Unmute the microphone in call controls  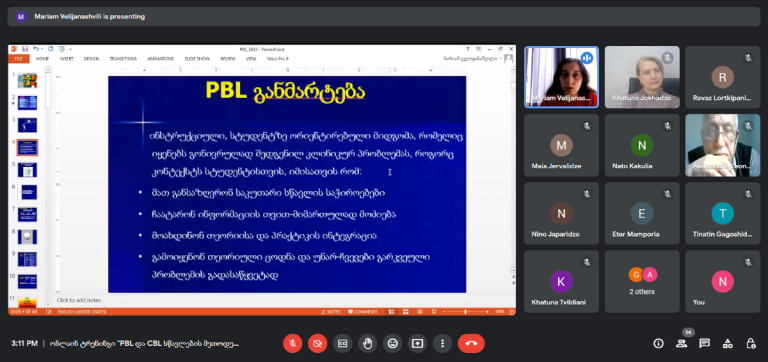[292, 343]
